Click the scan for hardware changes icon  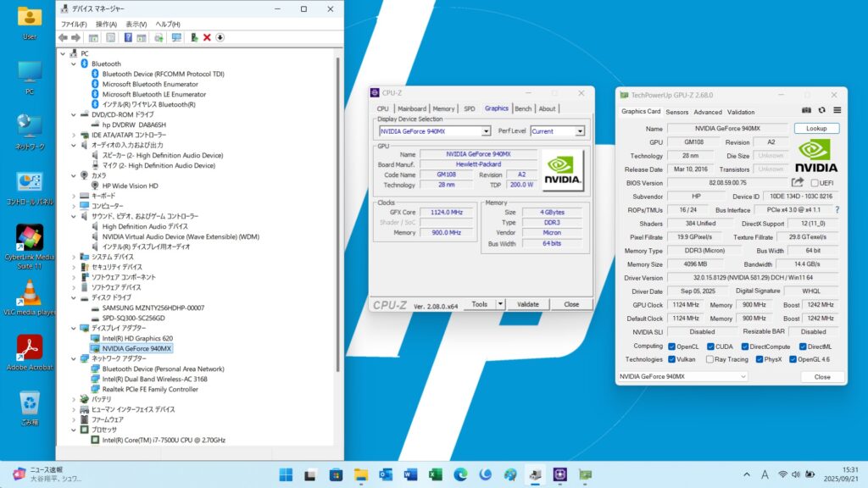coord(176,37)
